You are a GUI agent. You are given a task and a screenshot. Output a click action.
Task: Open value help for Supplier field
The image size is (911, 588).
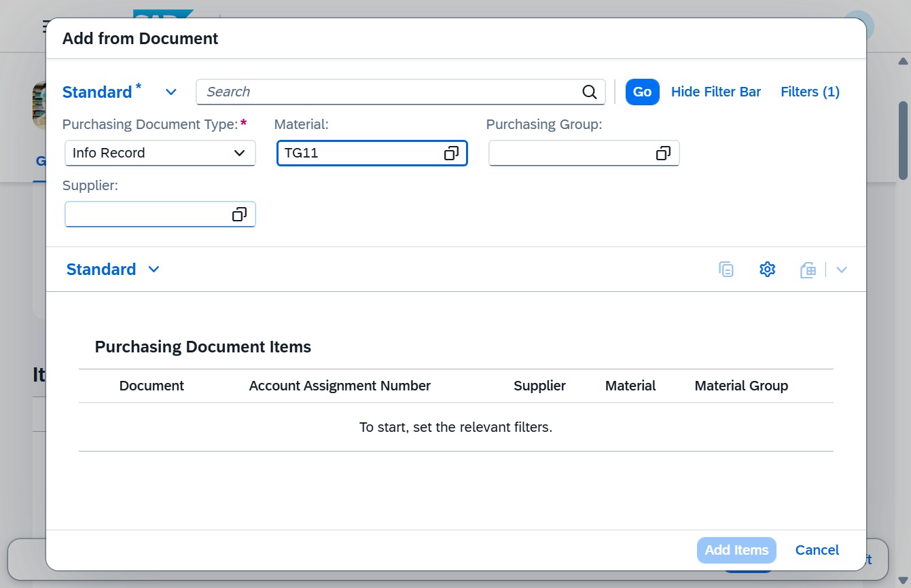coord(239,215)
